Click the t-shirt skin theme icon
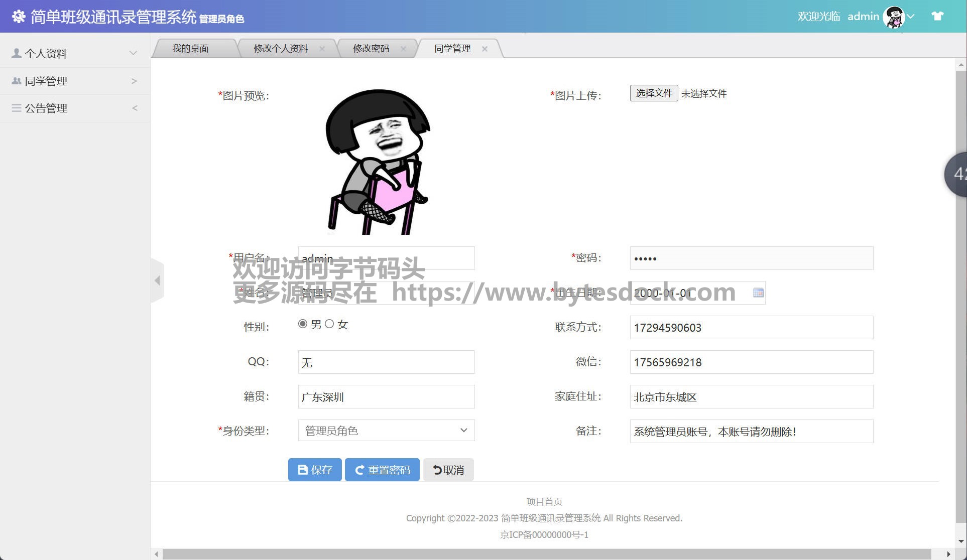 click(x=937, y=16)
